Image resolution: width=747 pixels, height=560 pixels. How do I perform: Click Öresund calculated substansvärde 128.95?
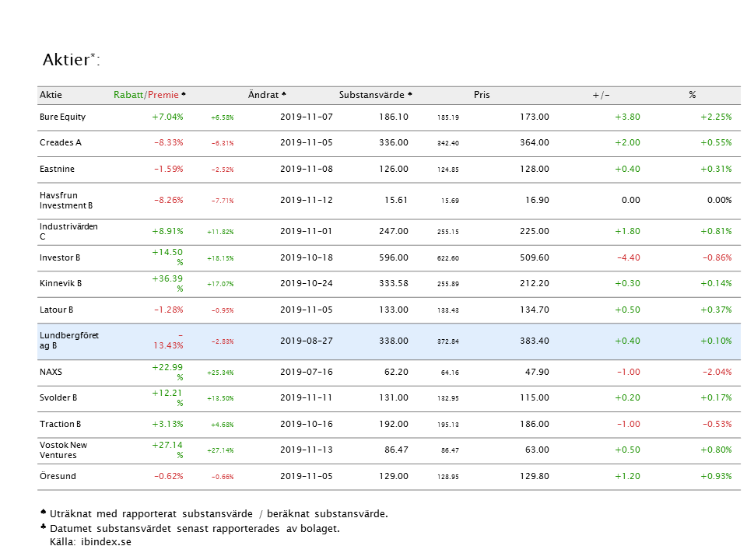[448, 477]
